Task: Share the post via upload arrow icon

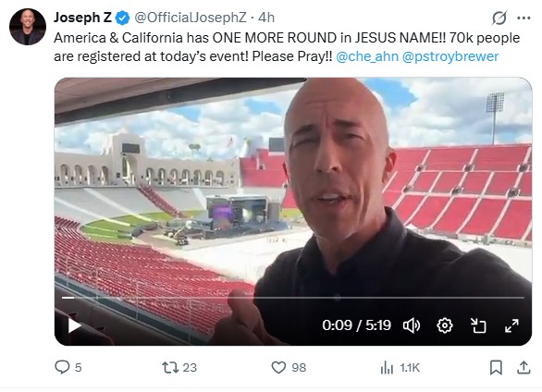Action: (524, 367)
